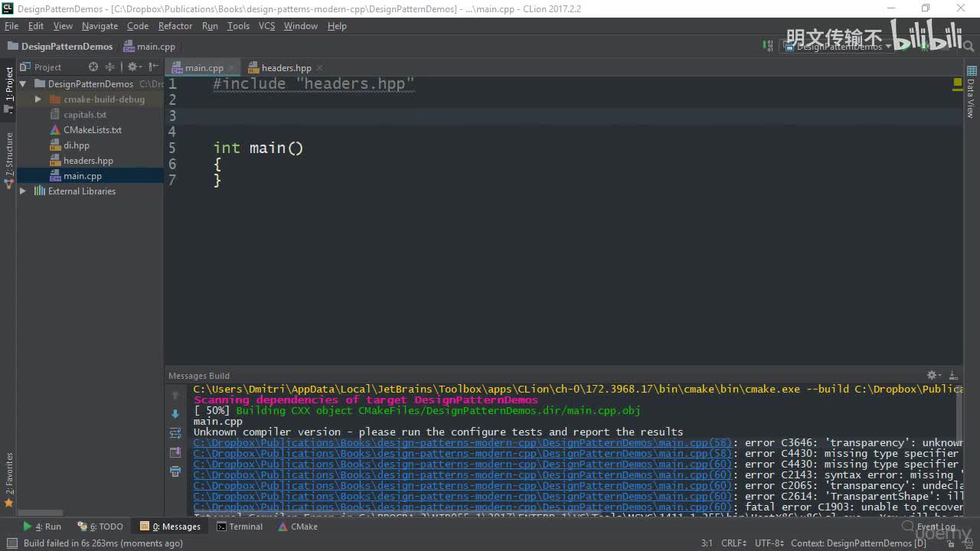Image resolution: width=980 pixels, height=551 pixels.
Task: Open Messages Build panel gear settings
Action: (932, 375)
